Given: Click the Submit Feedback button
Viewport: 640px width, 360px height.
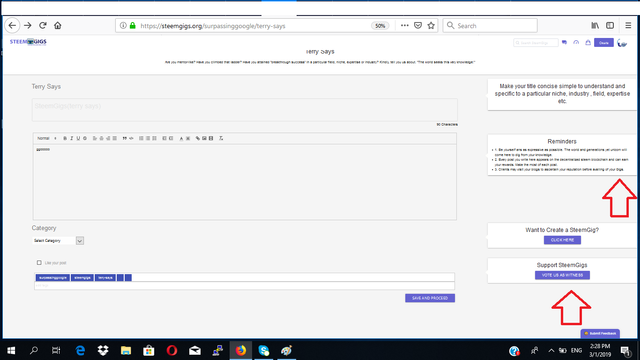Looking at the screenshot, I should coord(600,333).
